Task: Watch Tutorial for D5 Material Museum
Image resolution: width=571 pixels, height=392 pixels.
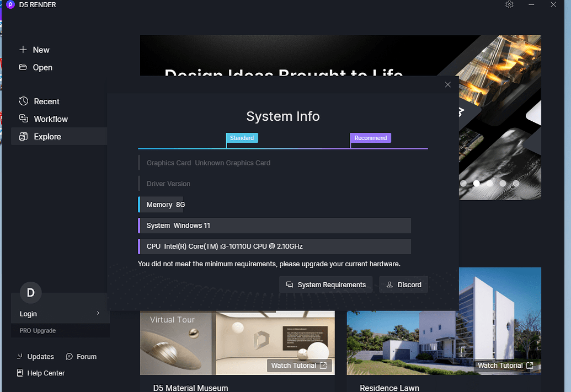Action: (x=299, y=366)
